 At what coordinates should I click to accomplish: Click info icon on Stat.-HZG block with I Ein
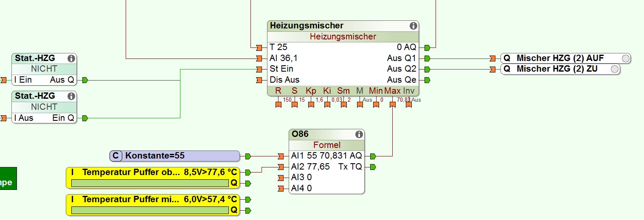point(71,58)
